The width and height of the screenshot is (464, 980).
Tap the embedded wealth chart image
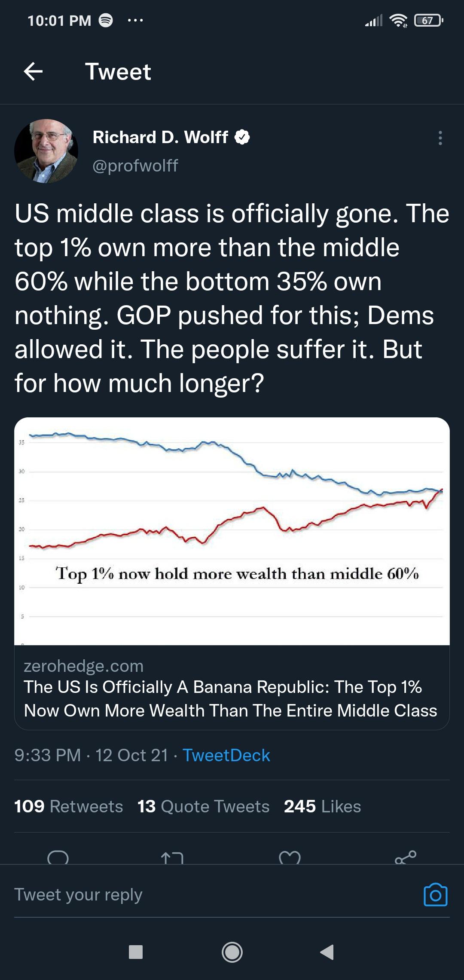coord(232,533)
